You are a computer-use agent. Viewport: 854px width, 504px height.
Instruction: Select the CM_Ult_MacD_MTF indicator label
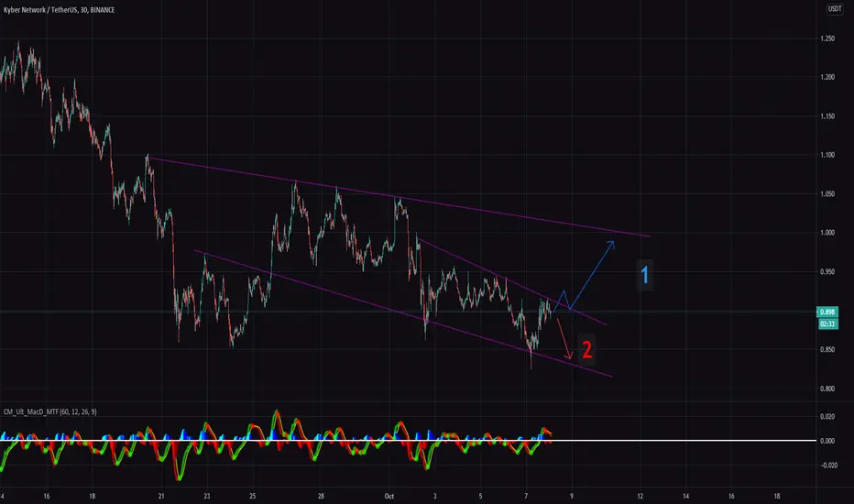click(50, 412)
